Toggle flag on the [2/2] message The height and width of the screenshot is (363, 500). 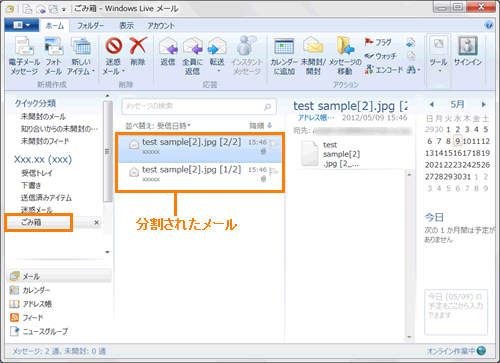click(x=273, y=144)
